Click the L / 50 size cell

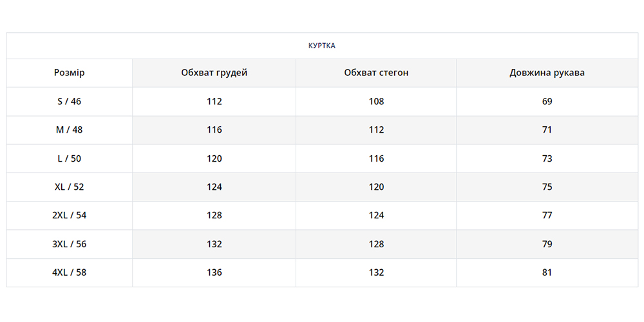[70, 158]
